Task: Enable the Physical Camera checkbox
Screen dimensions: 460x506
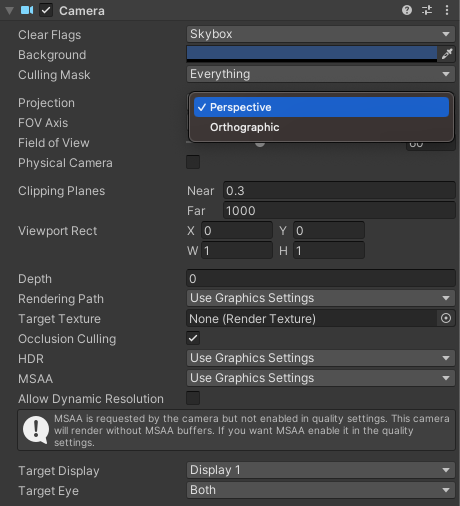Action: coord(193,162)
